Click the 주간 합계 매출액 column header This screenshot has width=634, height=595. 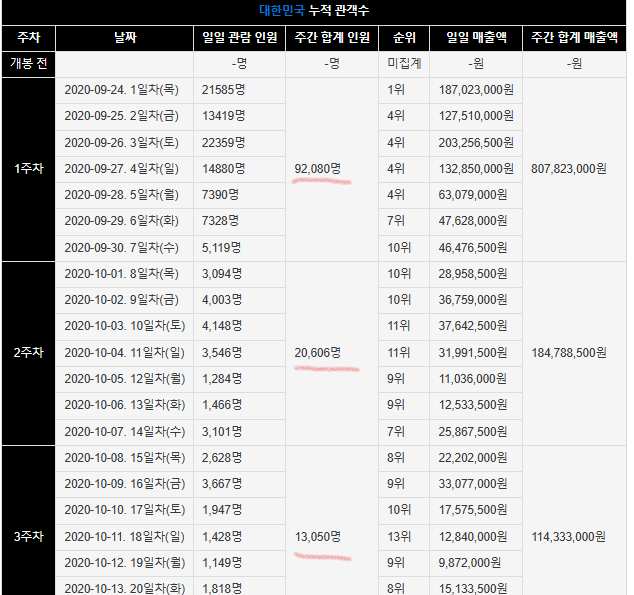pyautogui.click(x=574, y=38)
